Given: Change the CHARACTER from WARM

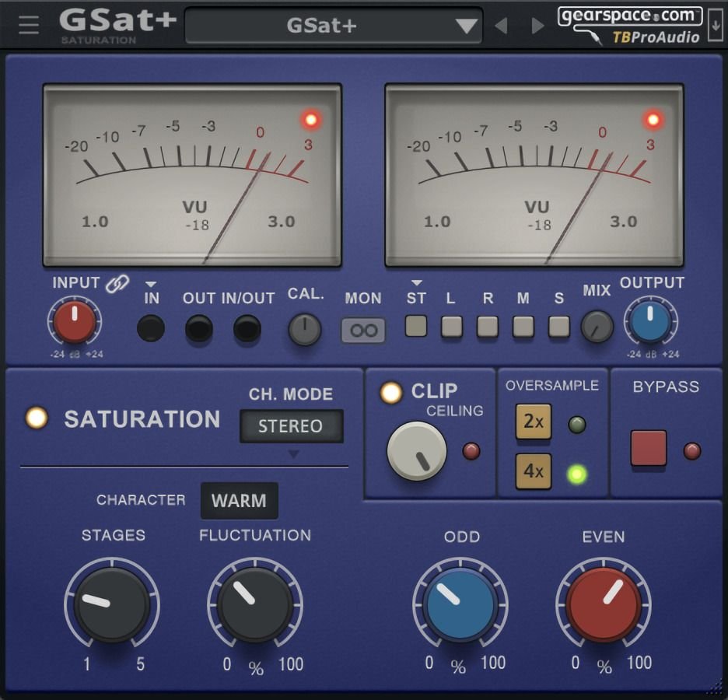Looking at the screenshot, I should [x=239, y=501].
